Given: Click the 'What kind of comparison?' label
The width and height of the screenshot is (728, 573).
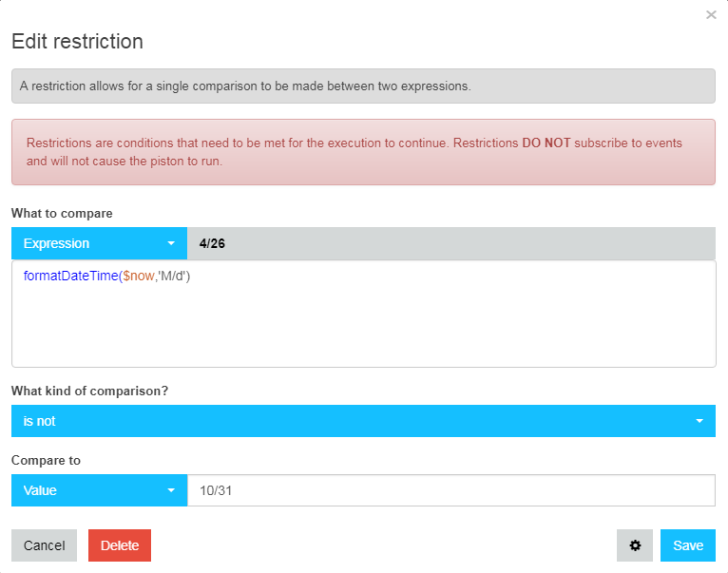Looking at the screenshot, I should click(x=89, y=391).
